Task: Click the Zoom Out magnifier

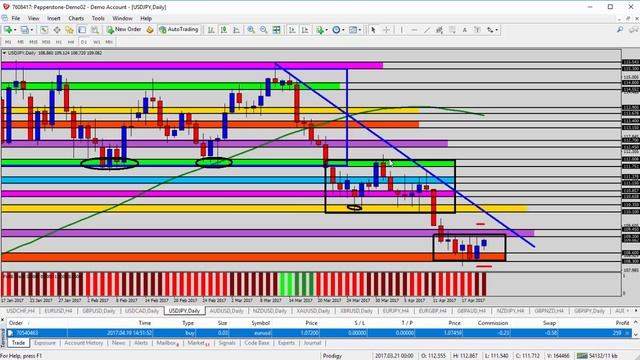Action: 264,30
